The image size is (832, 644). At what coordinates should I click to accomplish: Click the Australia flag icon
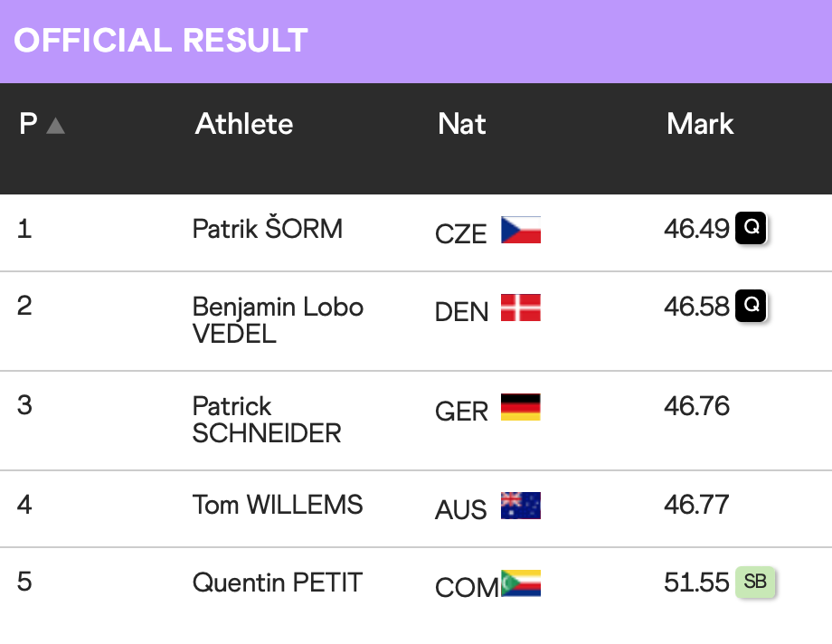tap(521, 506)
